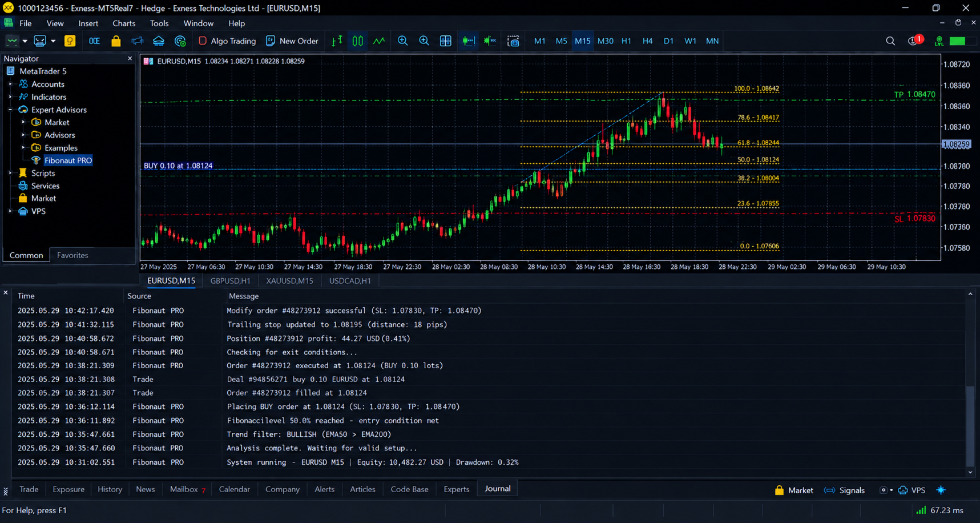980x523 pixels.
Task: Click the signals radar toolbar icon
Action: pos(180,41)
